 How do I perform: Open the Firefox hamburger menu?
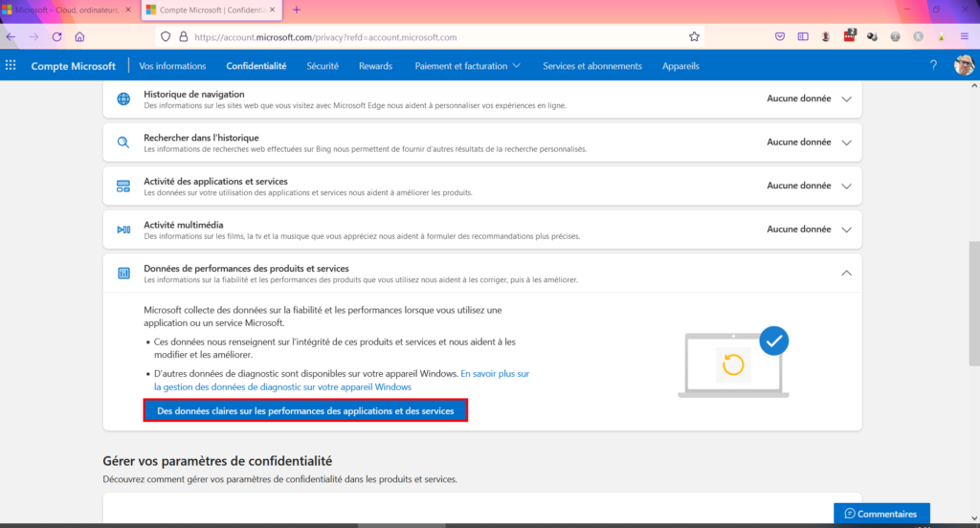click(x=965, y=37)
